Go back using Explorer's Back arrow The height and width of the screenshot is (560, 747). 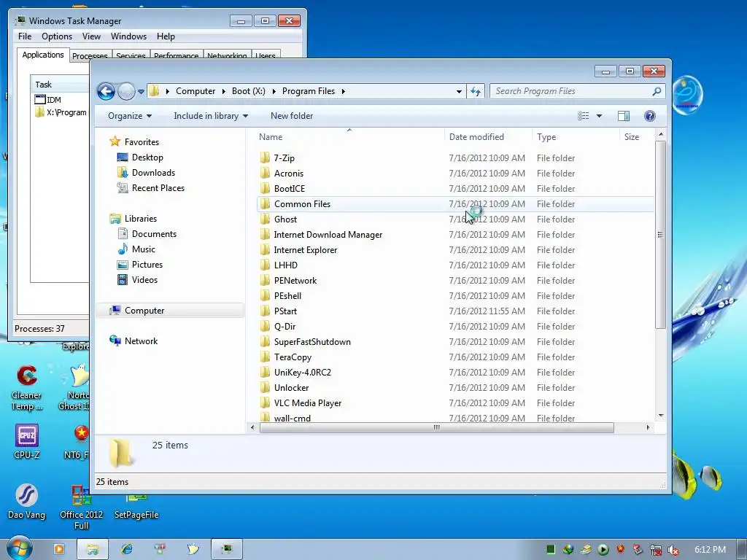[106, 91]
